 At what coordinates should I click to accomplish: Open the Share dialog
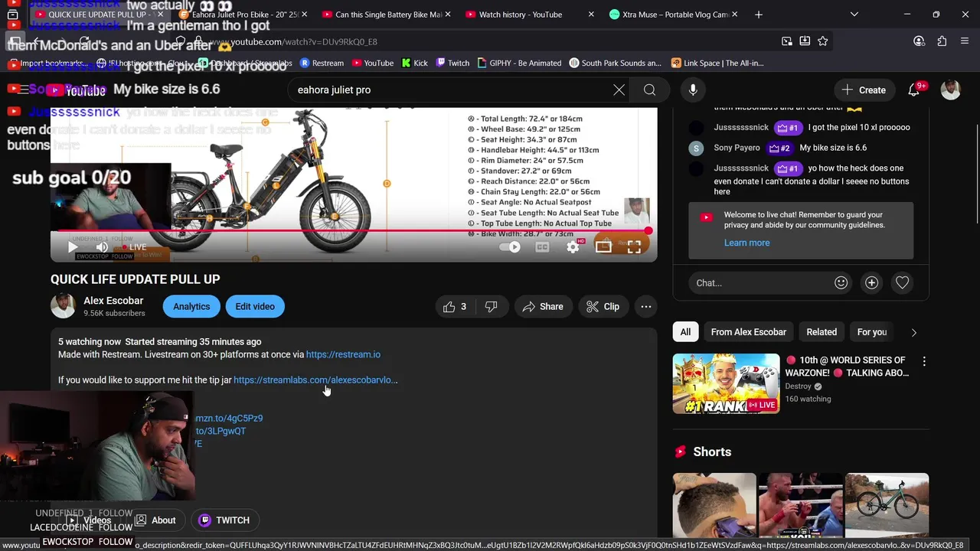543,307
